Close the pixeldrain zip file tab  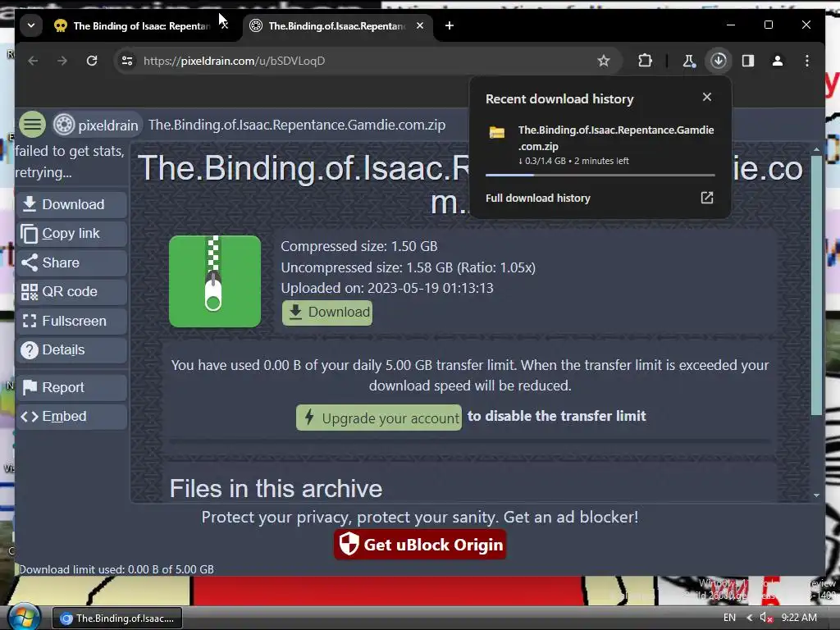[420, 25]
